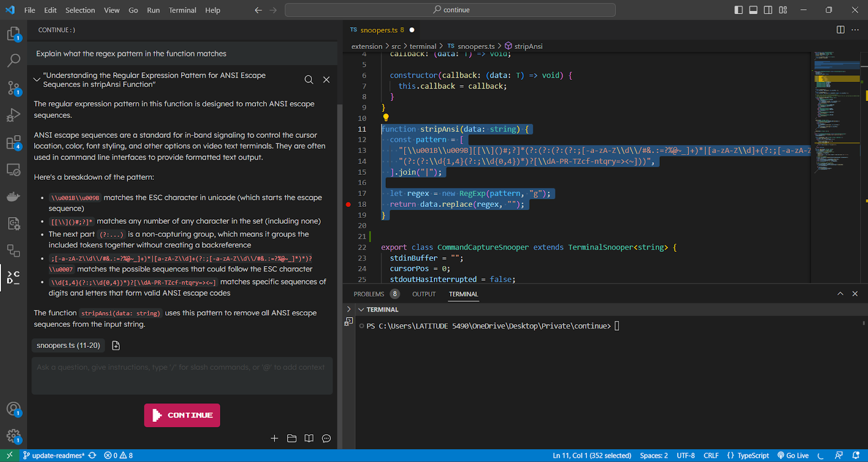
Task: Open the Source Control view
Action: [14, 88]
